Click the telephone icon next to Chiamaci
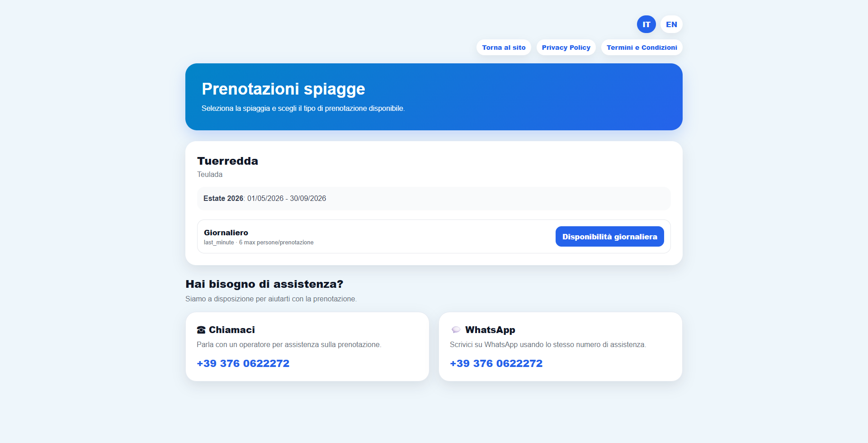The image size is (868, 443). pyautogui.click(x=201, y=330)
